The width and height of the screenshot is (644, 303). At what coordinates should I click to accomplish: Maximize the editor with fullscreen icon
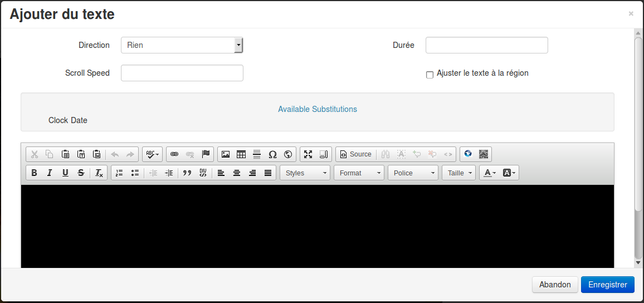[308, 154]
